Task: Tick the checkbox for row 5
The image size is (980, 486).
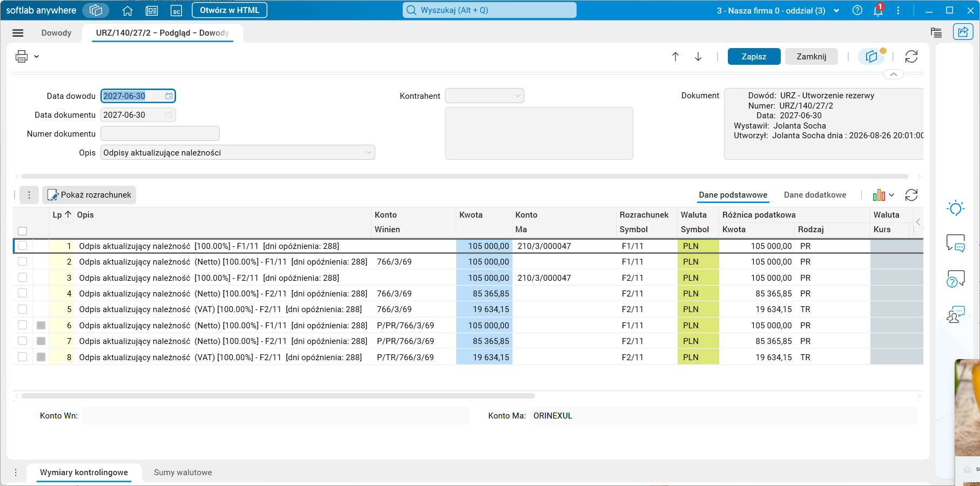Action: click(x=22, y=309)
